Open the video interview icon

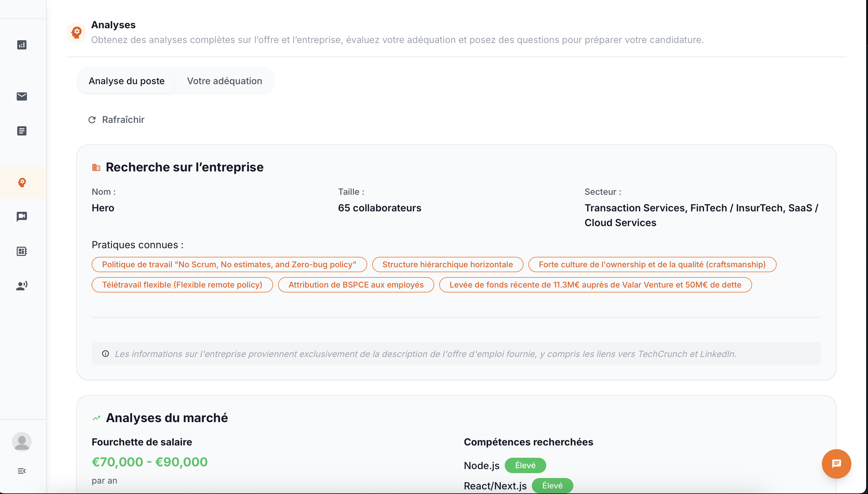coord(22,217)
